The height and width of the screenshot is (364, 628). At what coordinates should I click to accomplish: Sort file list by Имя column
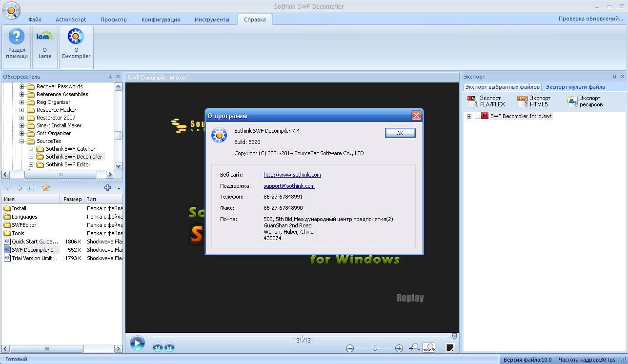tap(31, 199)
